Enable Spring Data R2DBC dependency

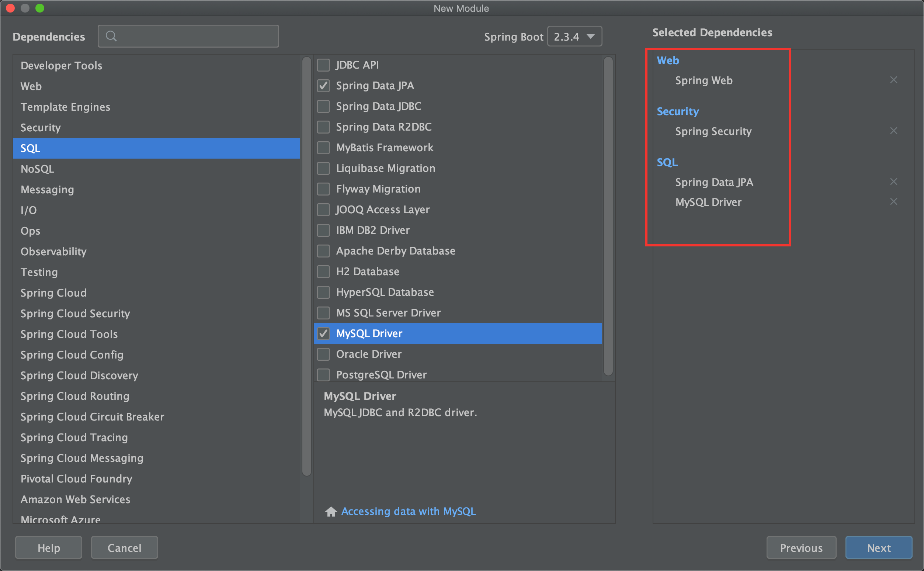point(323,127)
